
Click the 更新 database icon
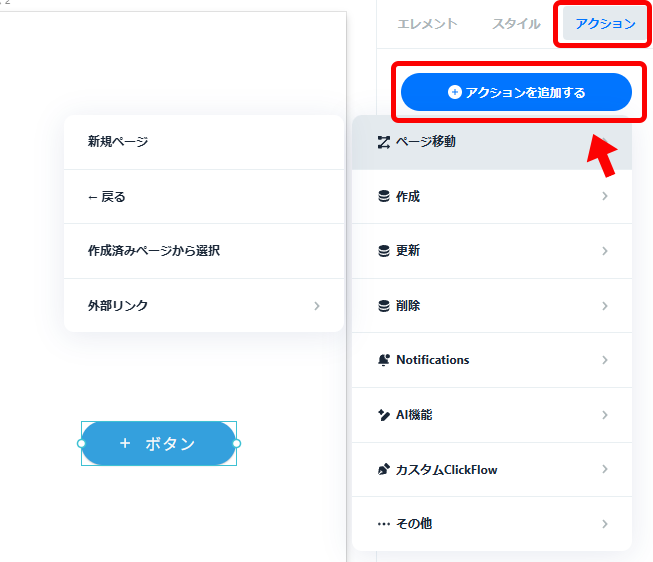[384, 251]
